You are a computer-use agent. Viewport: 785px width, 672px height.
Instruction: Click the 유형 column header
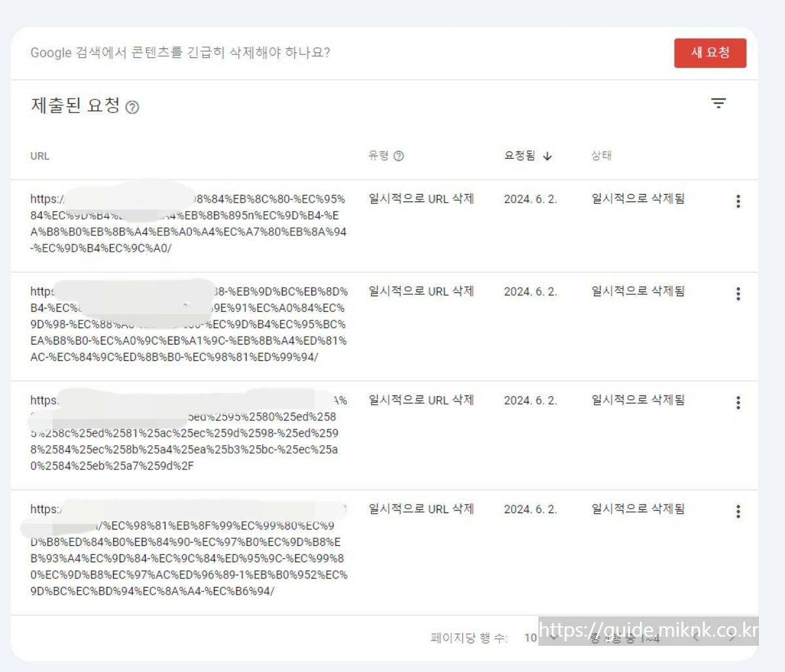379,156
